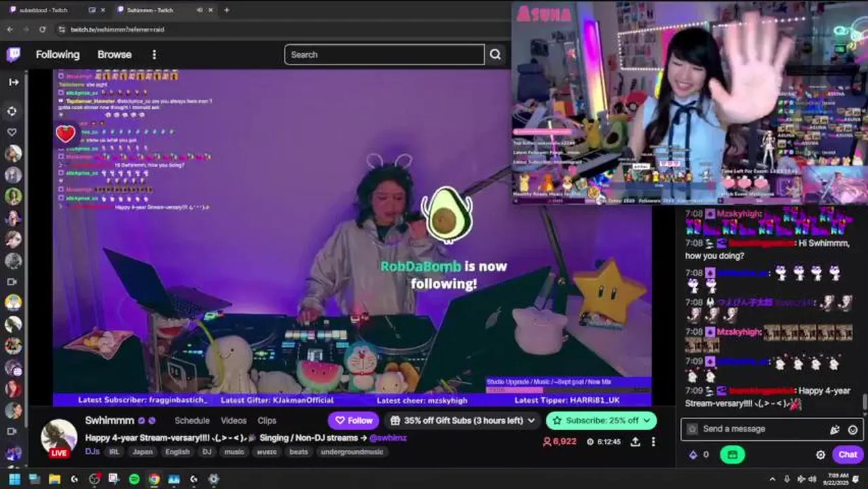Click the Send a message chat input
This screenshot has width=868, height=489.
tap(772, 429)
